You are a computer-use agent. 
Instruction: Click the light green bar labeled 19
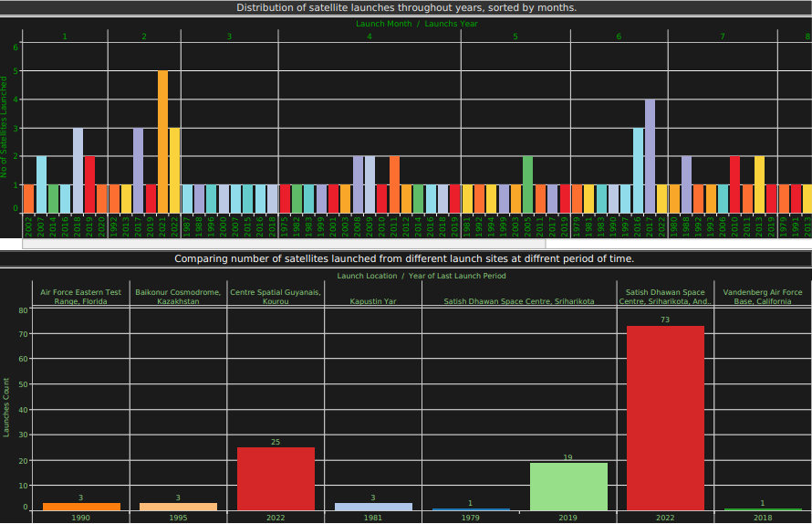[x=568, y=486]
